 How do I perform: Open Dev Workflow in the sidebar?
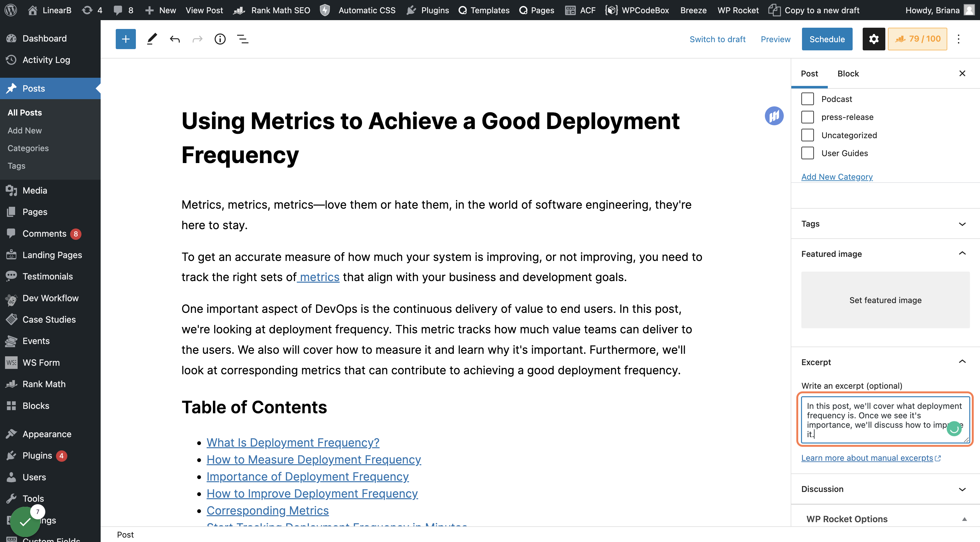click(x=50, y=298)
